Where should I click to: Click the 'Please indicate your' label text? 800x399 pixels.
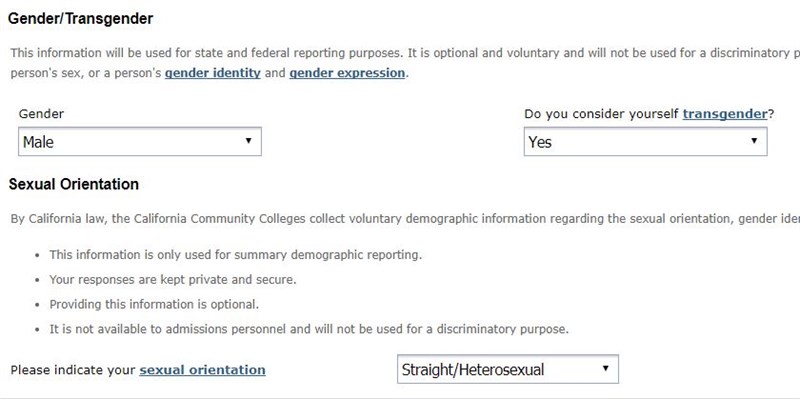point(73,369)
